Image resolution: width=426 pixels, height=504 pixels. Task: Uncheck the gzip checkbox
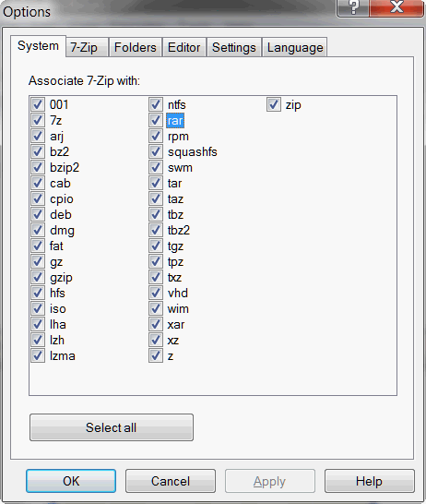pos(38,278)
